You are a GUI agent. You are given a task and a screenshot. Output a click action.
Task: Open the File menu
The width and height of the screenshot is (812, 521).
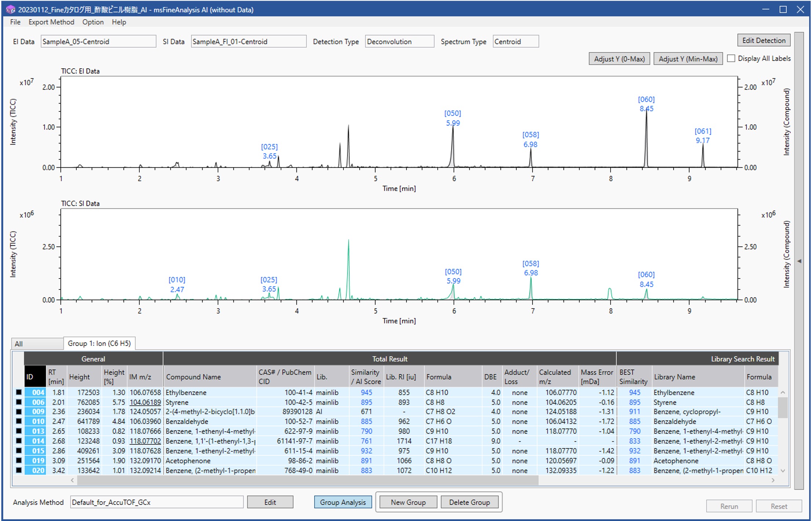point(15,22)
